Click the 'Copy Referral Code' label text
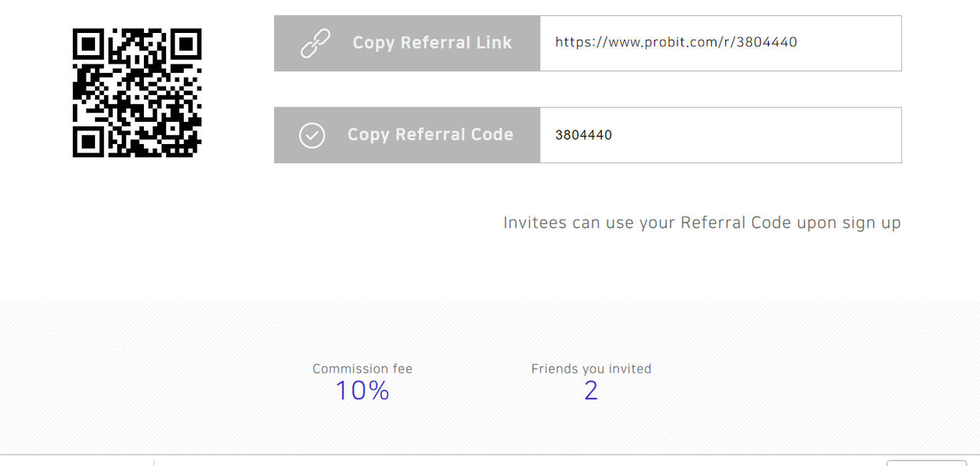Image resolution: width=980 pixels, height=466 pixels. click(x=430, y=135)
